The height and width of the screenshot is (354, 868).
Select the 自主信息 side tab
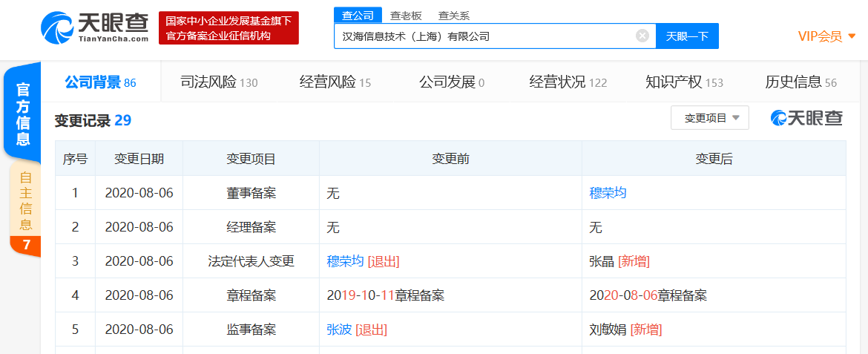coord(25,200)
